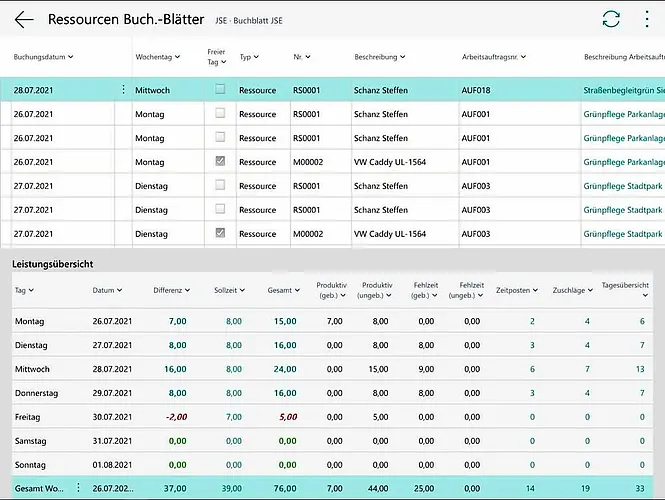Click Tagesübersicht total value 33
The height and width of the screenshot is (500, 665).
click(639, 488)
